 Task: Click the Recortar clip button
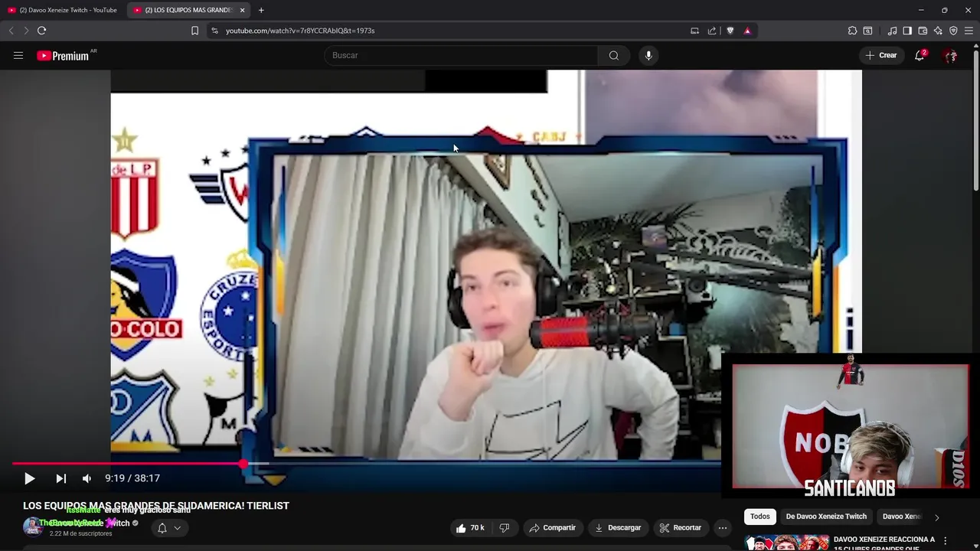[x=681, y=528]
